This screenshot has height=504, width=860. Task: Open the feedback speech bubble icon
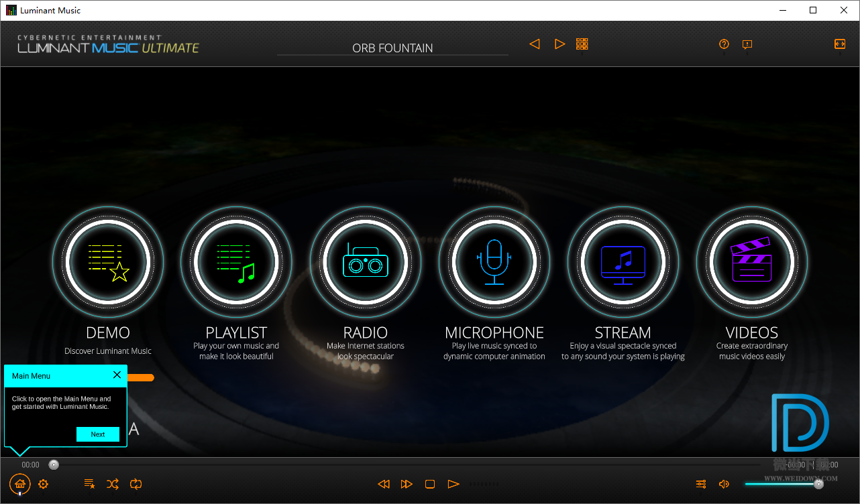747,44
